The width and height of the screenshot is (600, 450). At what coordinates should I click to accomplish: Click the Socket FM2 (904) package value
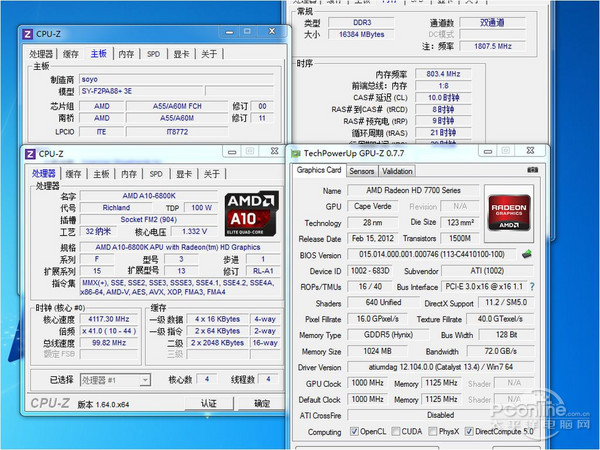(149, 220)
